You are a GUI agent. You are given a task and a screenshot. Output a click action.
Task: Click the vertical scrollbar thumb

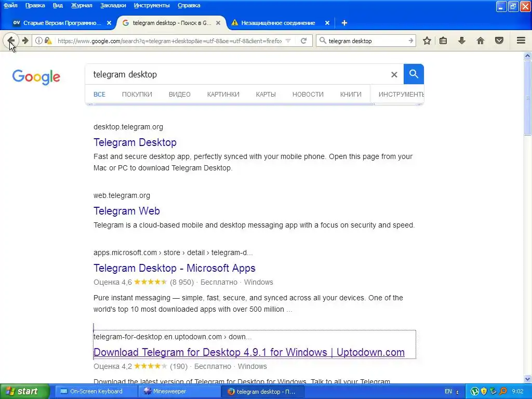click(528, 98)
